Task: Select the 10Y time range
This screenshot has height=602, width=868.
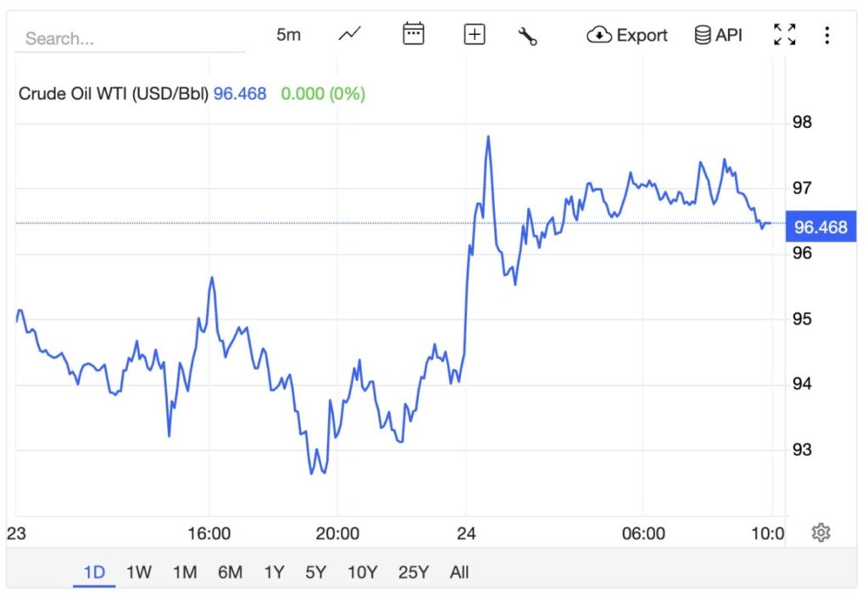Action: pos(362,572)
